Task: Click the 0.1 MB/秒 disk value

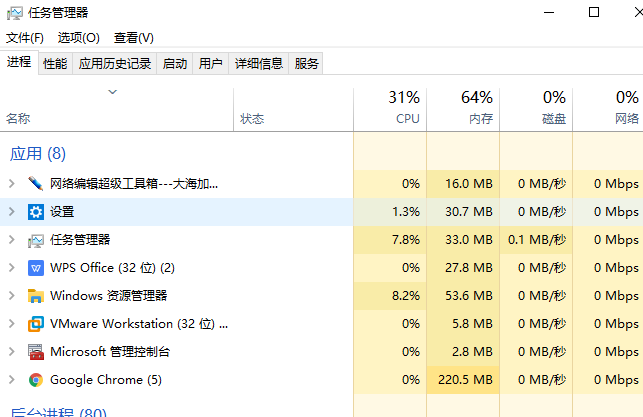Action: pos(537,239)
